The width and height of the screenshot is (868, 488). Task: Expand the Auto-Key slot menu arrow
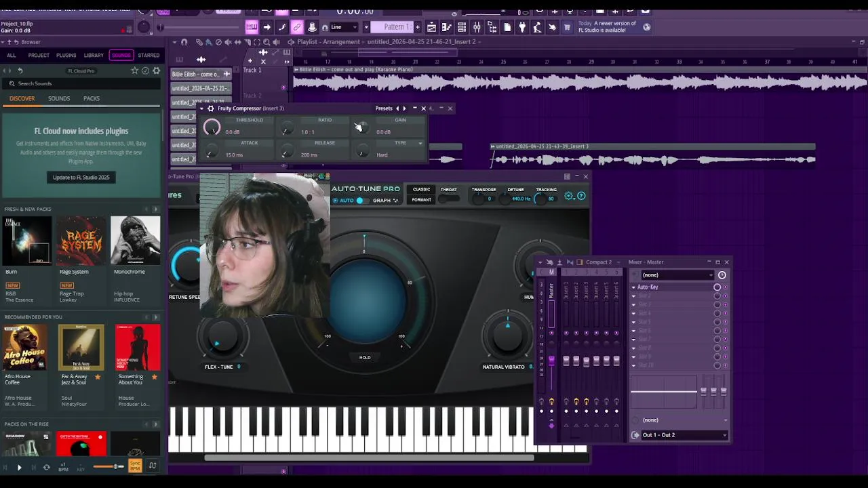click(633, 287)
